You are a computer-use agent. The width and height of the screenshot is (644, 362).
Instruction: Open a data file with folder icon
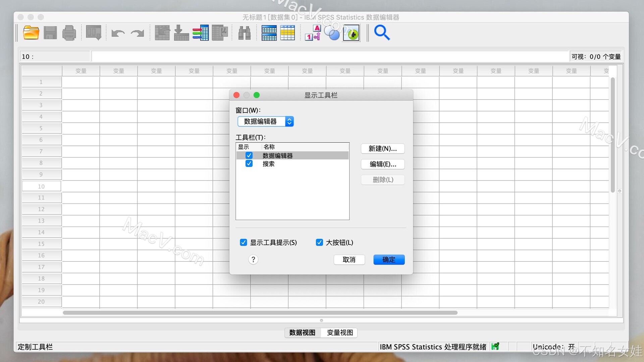pos(31,33)
